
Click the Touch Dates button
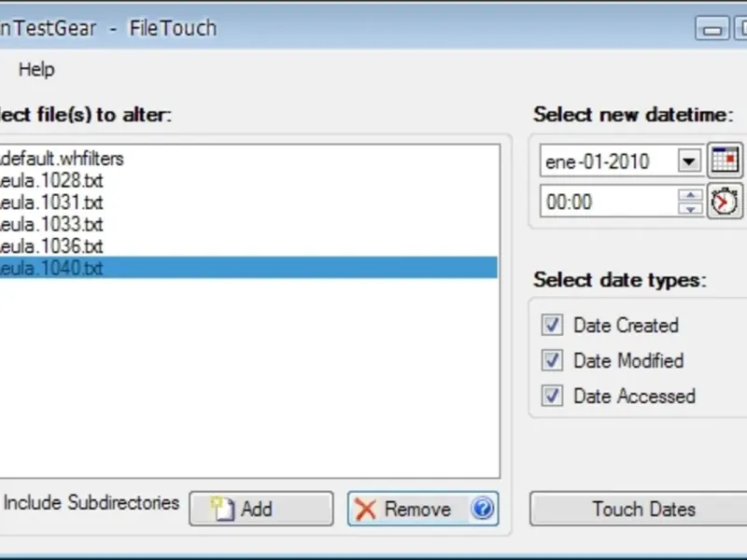pyautogui.click(x=643, y=509)
